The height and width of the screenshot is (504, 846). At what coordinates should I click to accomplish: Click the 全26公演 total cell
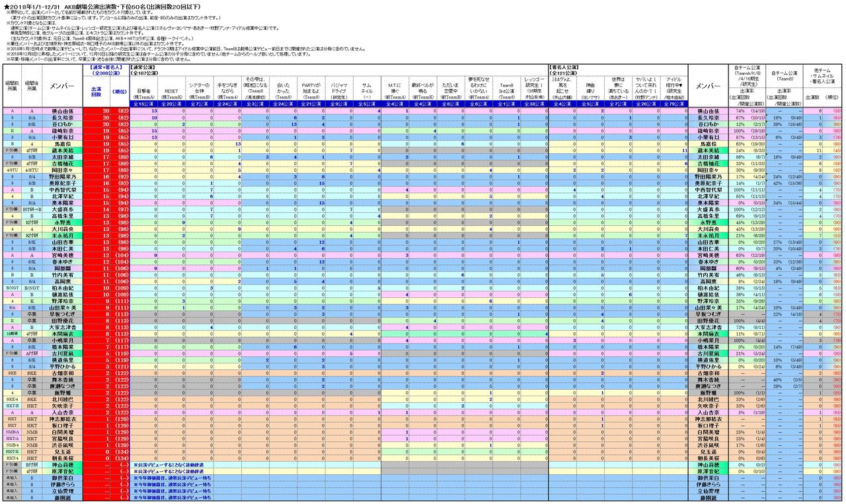tap(646, 104)
